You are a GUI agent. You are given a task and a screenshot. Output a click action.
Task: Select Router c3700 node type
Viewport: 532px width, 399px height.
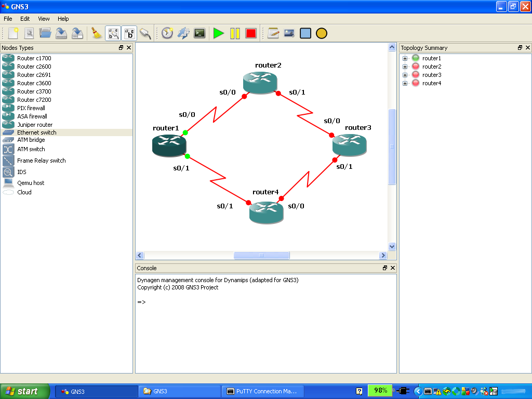34,91
